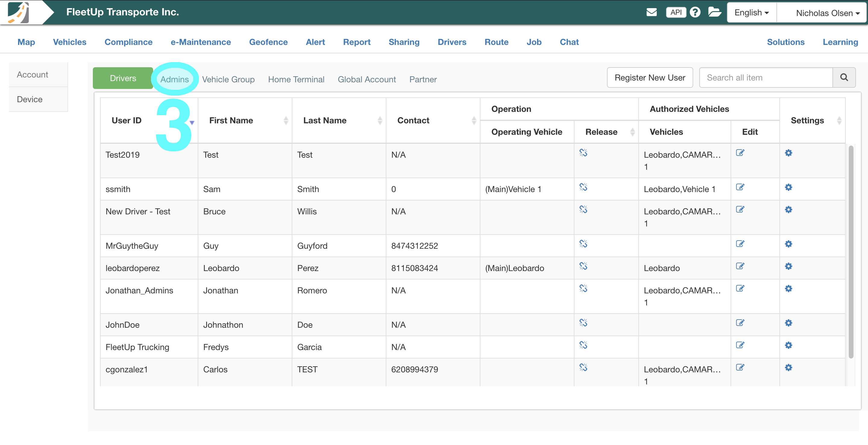Click the (Main)Vehicle 1 operating vehicle cell
The image size is (868, 445).
[527, 189]
